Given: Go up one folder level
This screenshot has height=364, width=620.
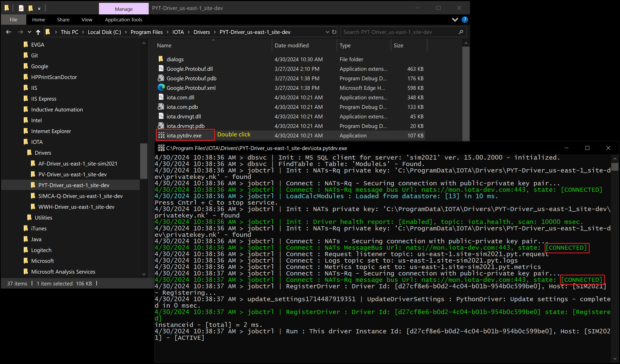Looking at the screenshot, I should coord(38,32).
